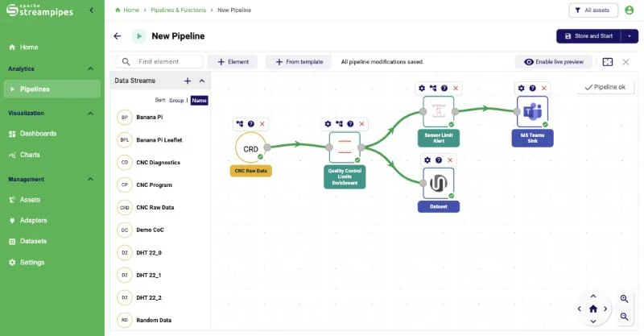Open Settings in sidebar
Screen dimensions: 644x336
click(x=52, y=263)
